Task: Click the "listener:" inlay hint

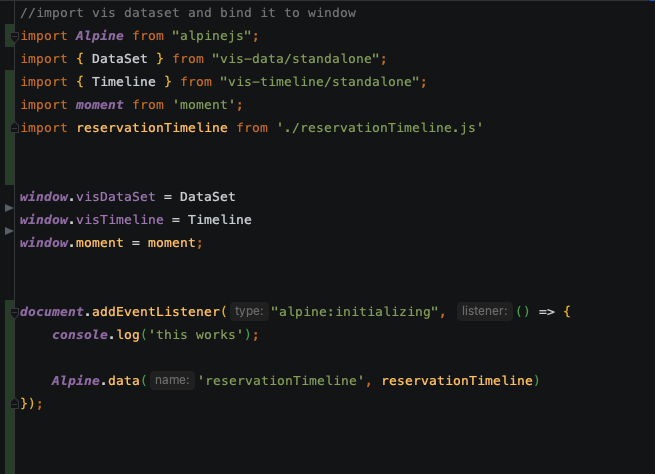Action: click(485, 311)
